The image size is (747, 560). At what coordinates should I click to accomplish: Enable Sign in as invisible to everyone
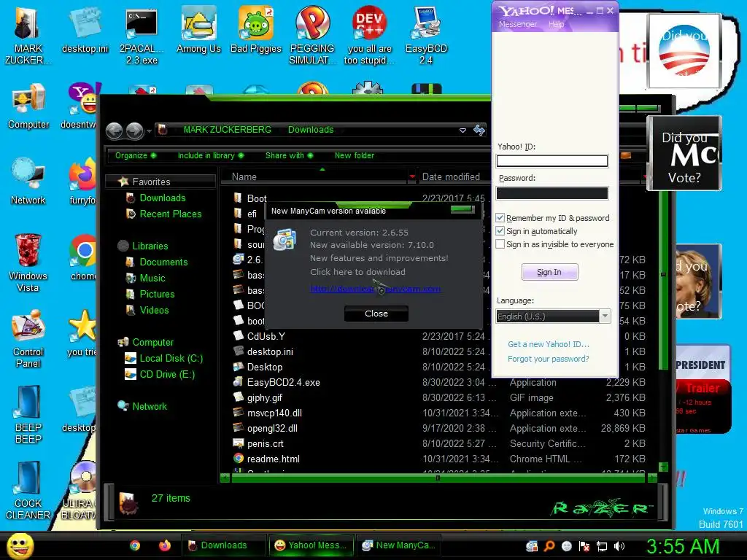(x=500, y=244)
